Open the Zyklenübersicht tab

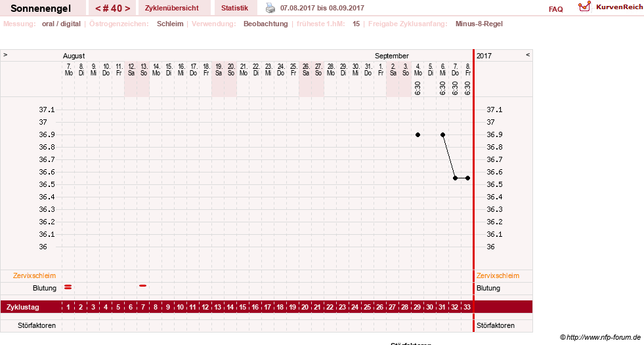[x=172, y=8]
